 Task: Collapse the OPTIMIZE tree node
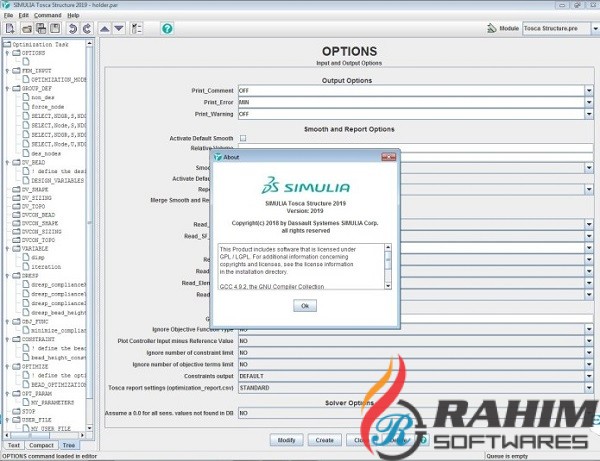[7, 367]
